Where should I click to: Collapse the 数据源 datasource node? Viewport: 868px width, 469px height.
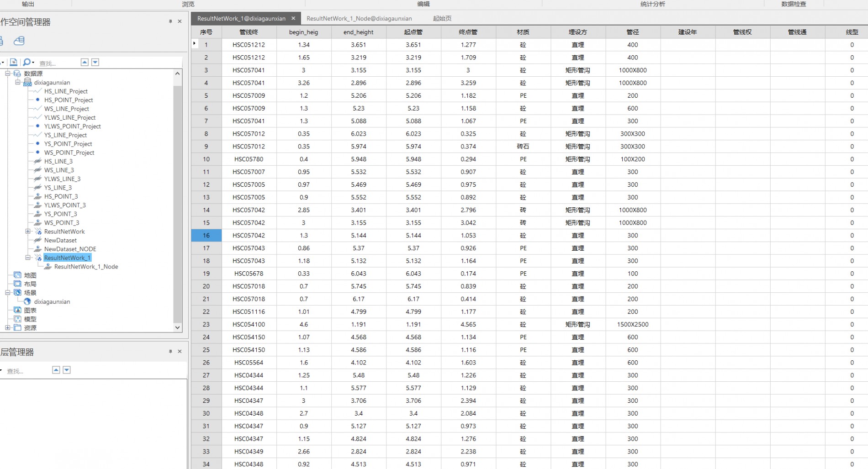point(7,73)
